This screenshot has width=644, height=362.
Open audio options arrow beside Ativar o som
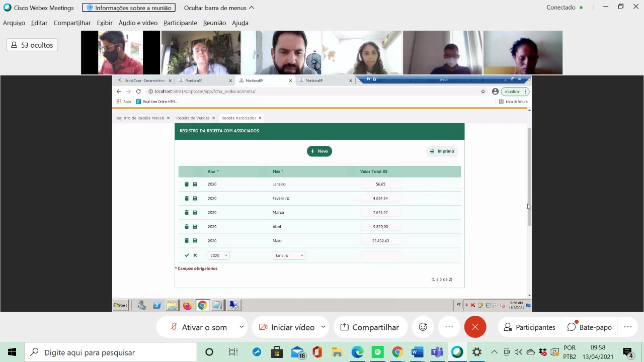pos(242,327)
